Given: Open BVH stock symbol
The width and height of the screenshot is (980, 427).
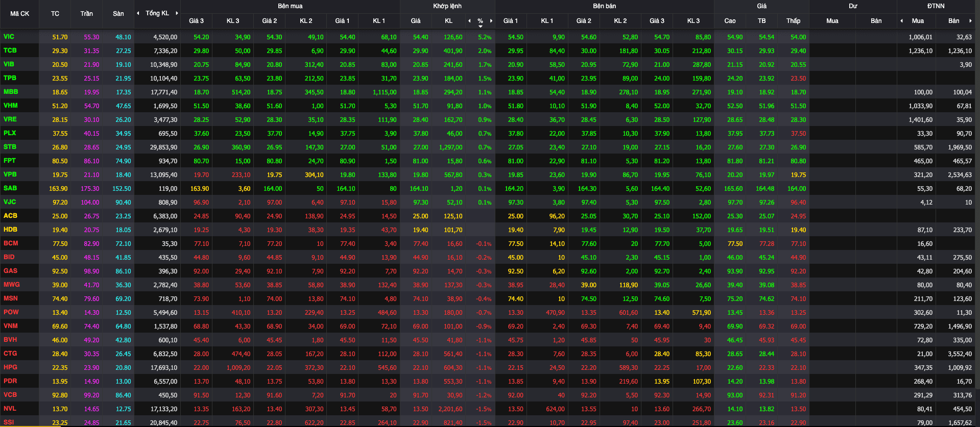Looking at the screenshot, I should [10, 340].
